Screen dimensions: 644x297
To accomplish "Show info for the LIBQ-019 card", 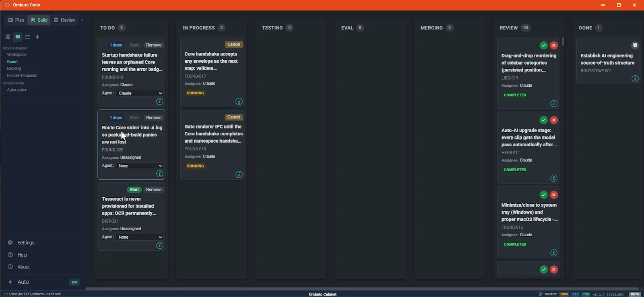I will click(554, 104).
